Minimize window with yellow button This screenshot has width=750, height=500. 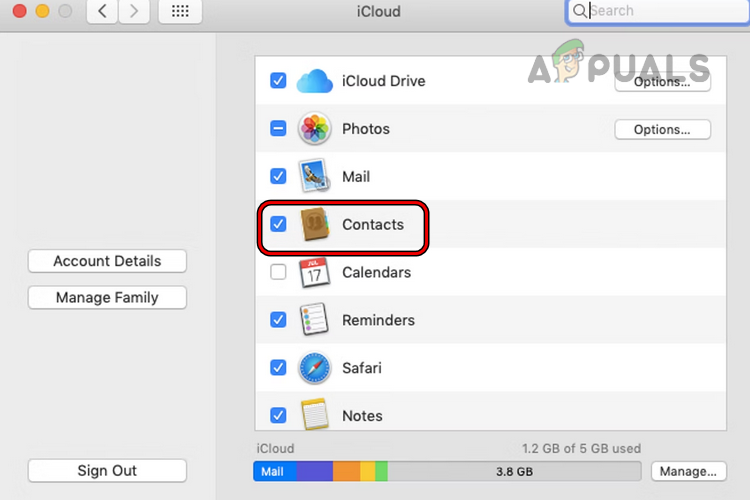tap(43, 11)
